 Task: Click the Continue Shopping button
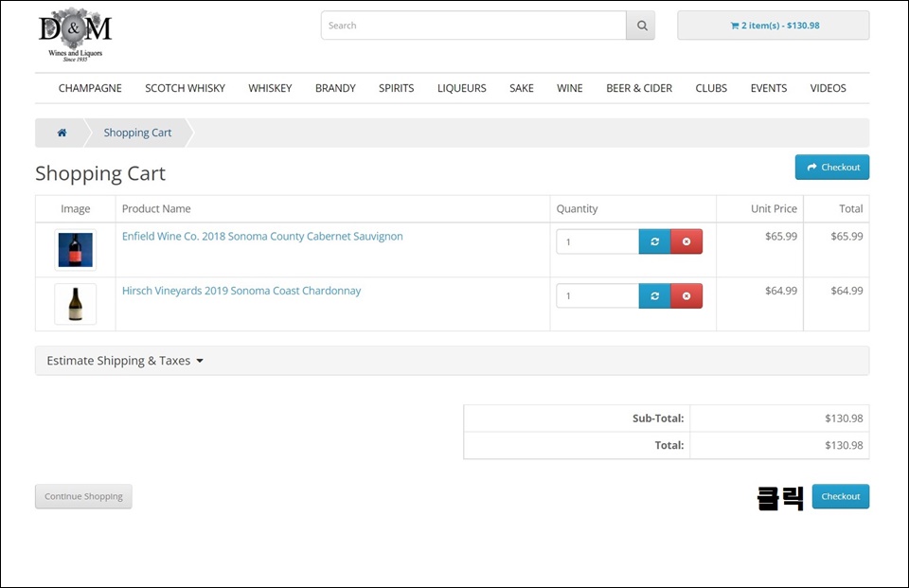click(x=83, y=496)
